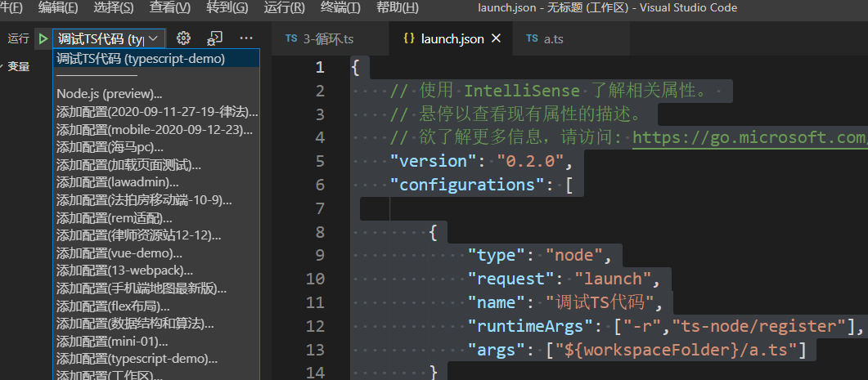Viewport: 868px width, 380px height.
Task: Click line number 9 in gutter
Action: 320,255
